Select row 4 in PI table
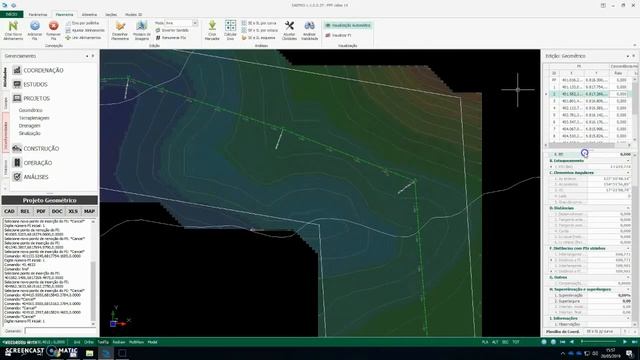The width and height of the screenshot is (640, 360). click(591, 108)
